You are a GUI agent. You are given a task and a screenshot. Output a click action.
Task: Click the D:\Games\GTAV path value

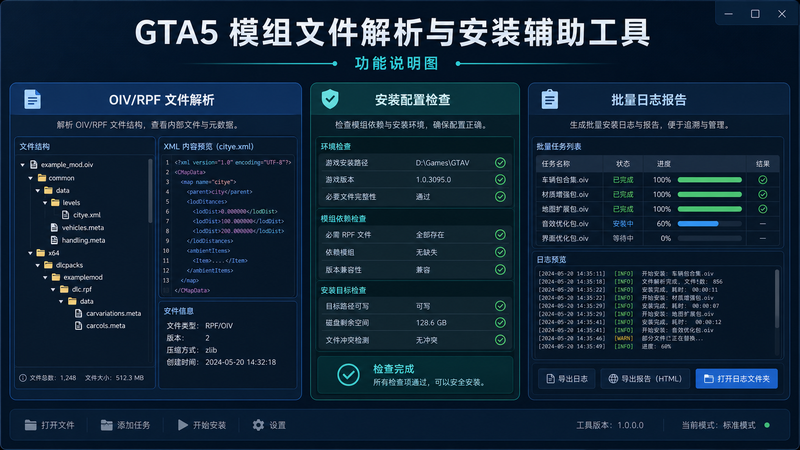tap(442, 163)
